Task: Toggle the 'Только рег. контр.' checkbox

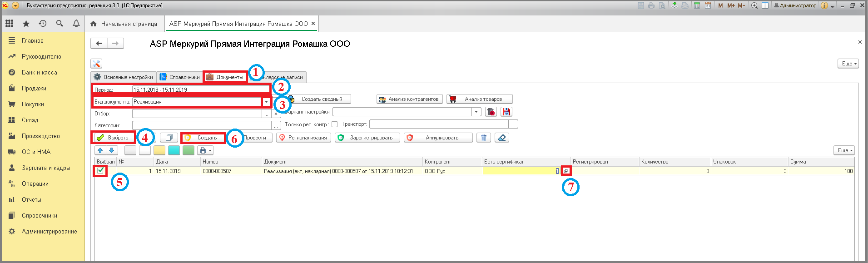Action: point(335,124)
